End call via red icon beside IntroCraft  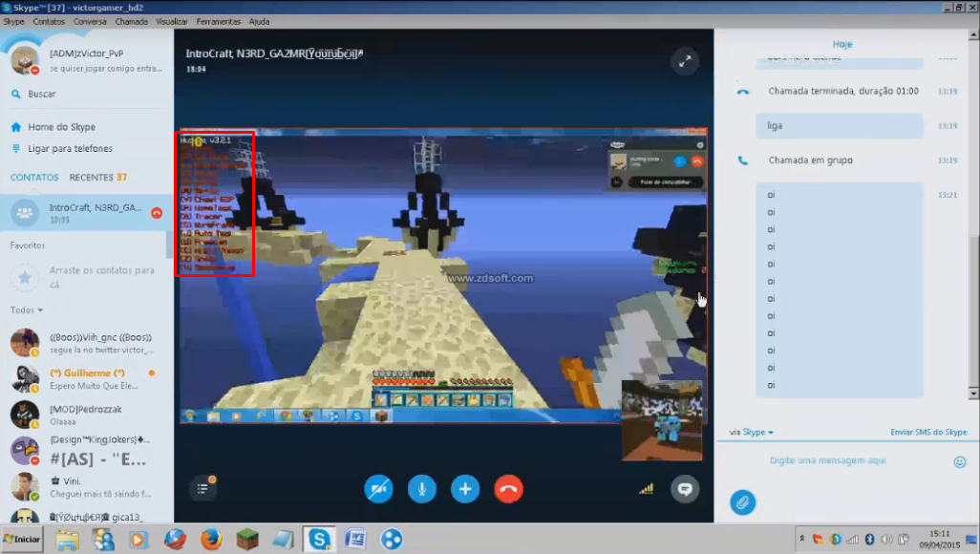(x=157, y=213)
